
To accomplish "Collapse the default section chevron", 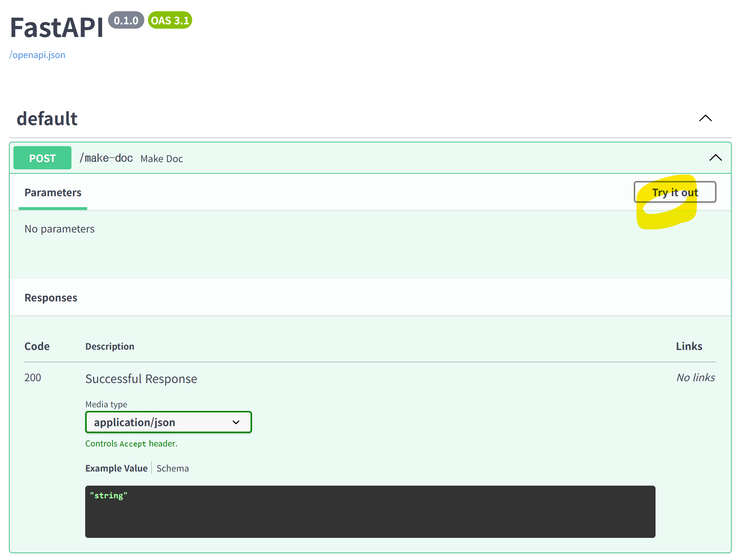I will (x=705, y=118).
